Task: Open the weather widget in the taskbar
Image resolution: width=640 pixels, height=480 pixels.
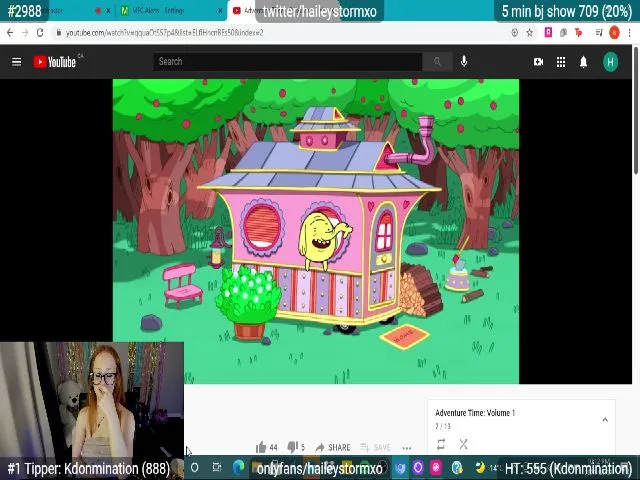Action: pyautogui.click(x=487, y=467)
